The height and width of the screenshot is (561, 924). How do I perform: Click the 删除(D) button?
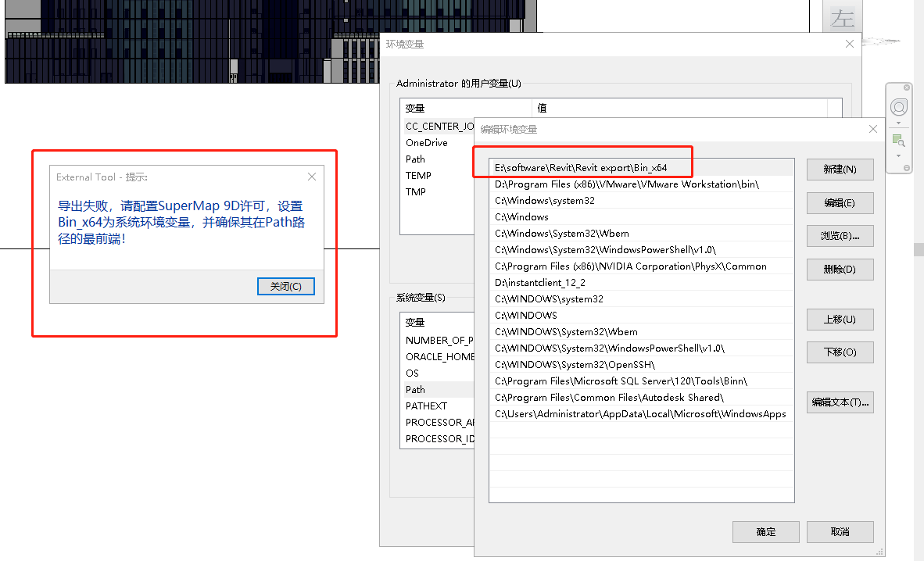pyautogui.click(x=840, y=270)
